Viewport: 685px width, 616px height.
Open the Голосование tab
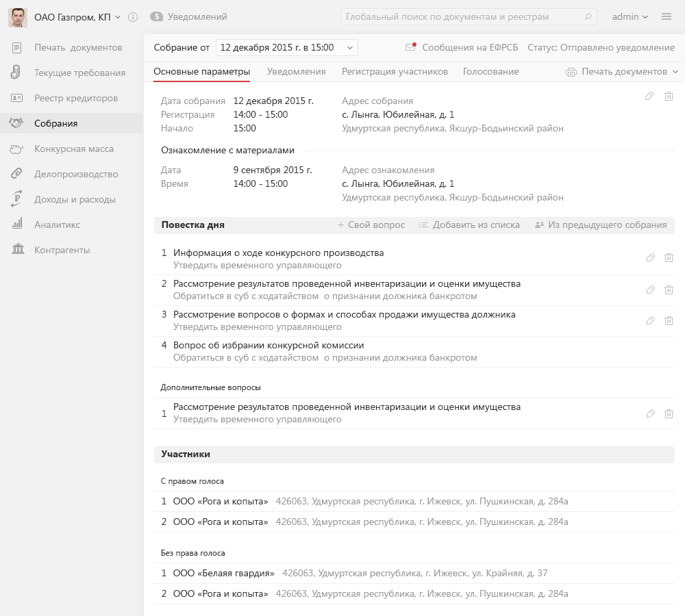(x=490, y=72)
